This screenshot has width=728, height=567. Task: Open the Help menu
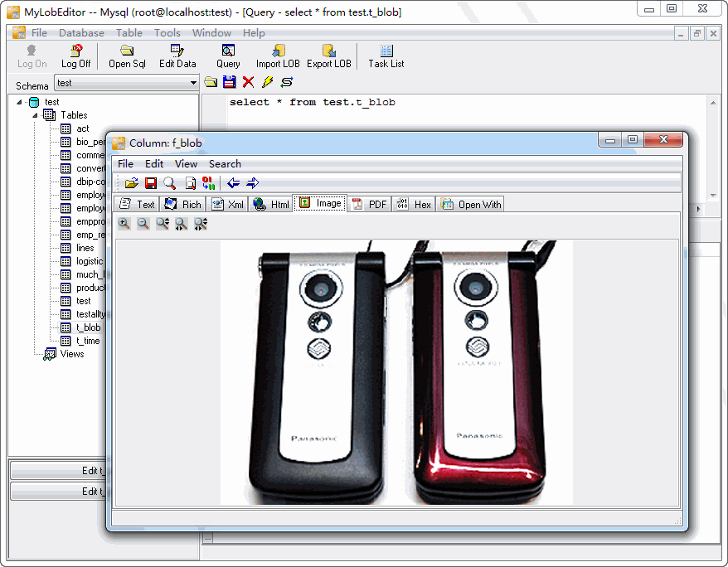(x=254, y=33)
